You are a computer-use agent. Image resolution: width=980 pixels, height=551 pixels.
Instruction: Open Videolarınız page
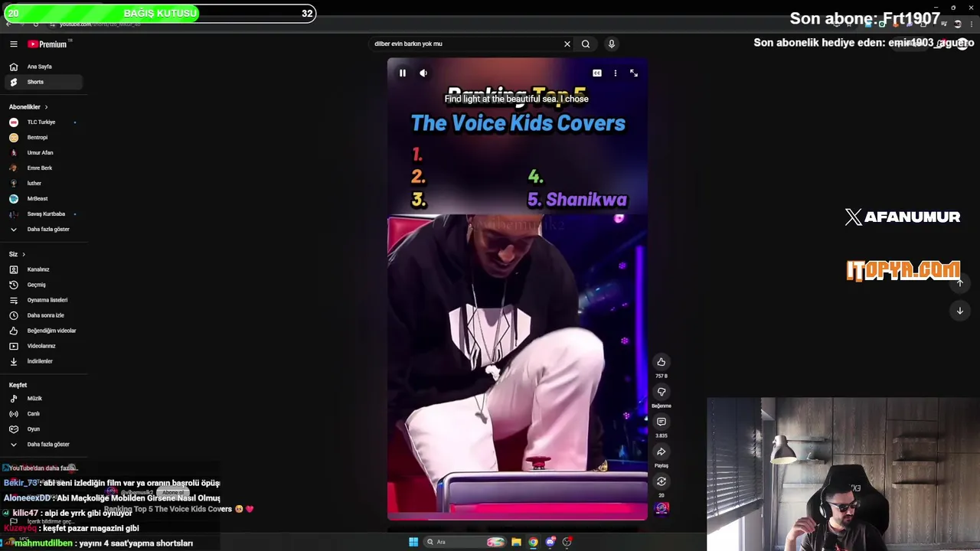42,346
